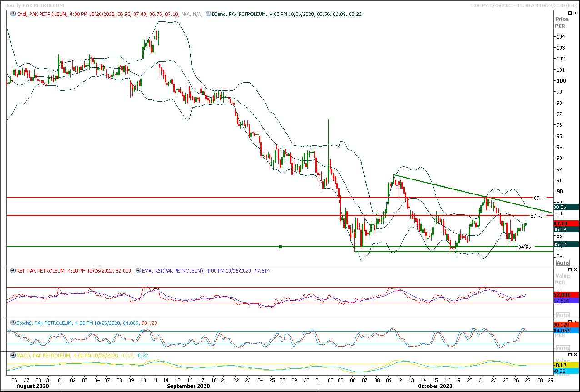This screenshot has width=580, height=392.
Task: Click the 47.614 EMA value tag
Action: (566, 301)
